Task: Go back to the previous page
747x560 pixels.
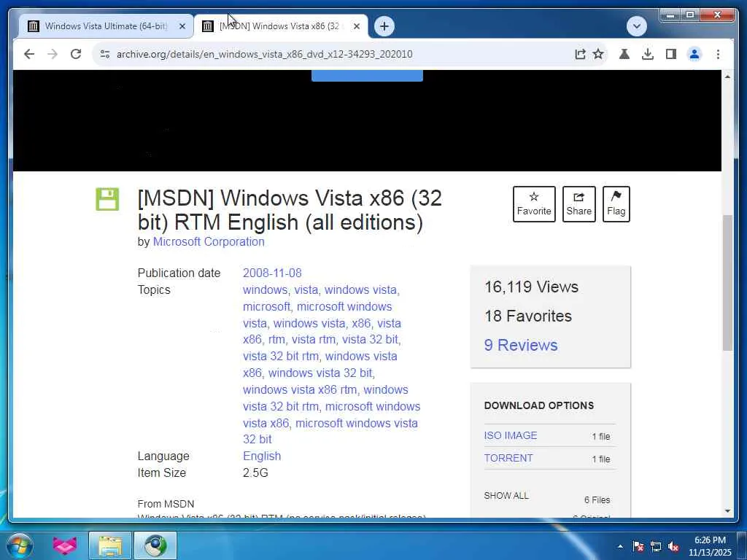Action: click(29, 54)
